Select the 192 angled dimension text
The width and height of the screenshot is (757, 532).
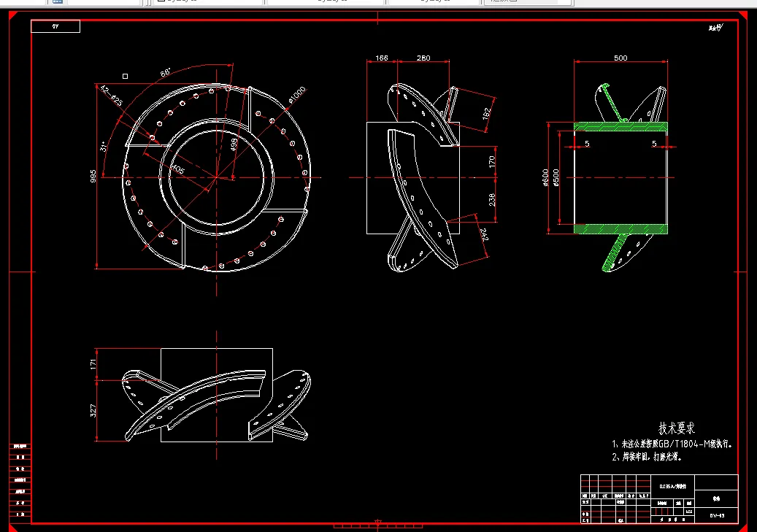click(x=486, y=113)
